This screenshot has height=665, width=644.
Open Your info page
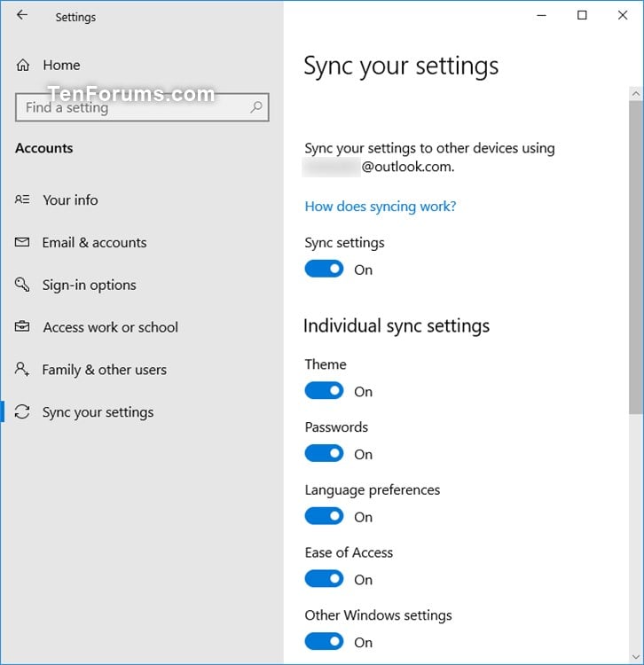tap(70, 199)
